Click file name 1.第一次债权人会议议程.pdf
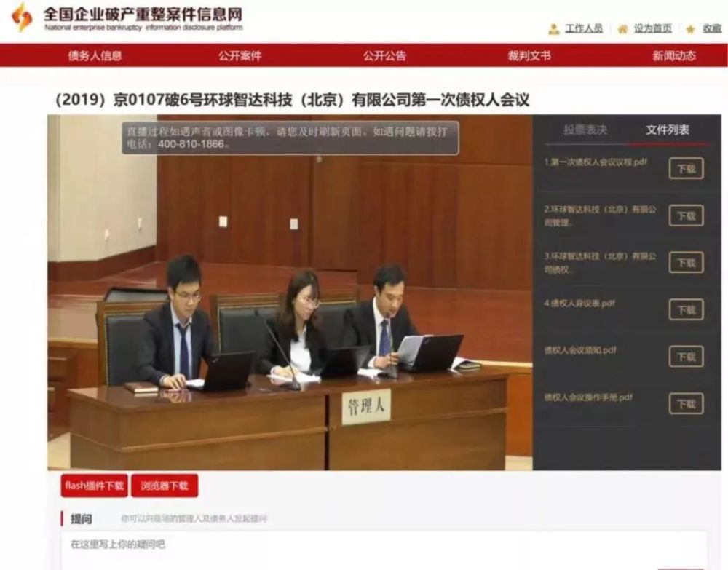 [x=596, y=162]
